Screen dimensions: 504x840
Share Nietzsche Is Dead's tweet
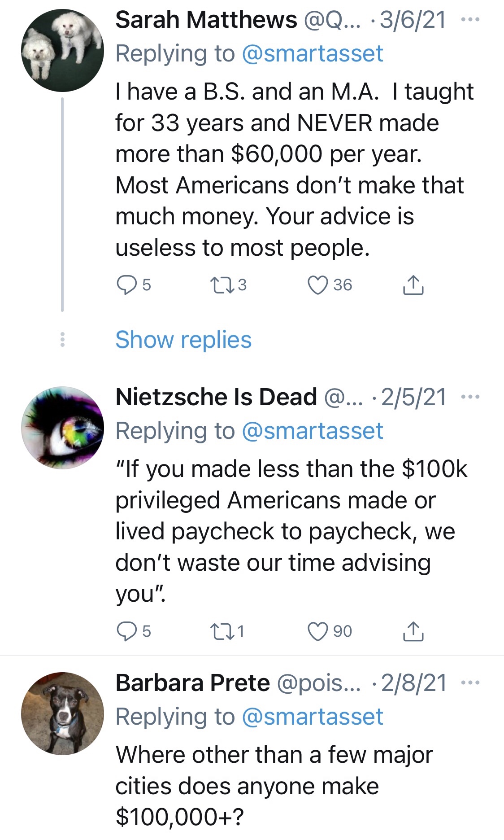(x=413, y=631)
